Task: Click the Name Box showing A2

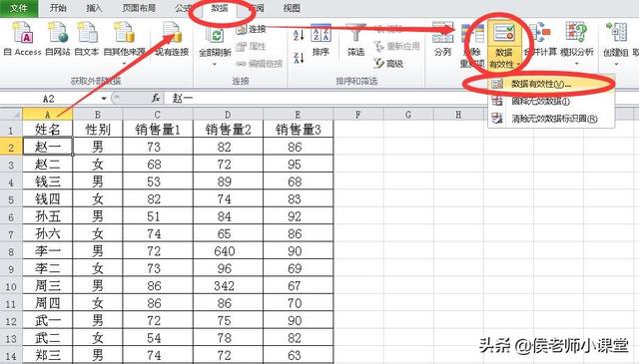Action: coord(48,99)
